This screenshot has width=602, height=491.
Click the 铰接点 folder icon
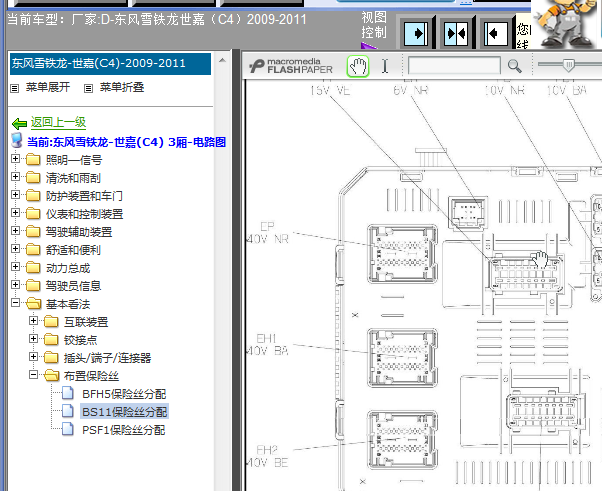click(51, 339)
